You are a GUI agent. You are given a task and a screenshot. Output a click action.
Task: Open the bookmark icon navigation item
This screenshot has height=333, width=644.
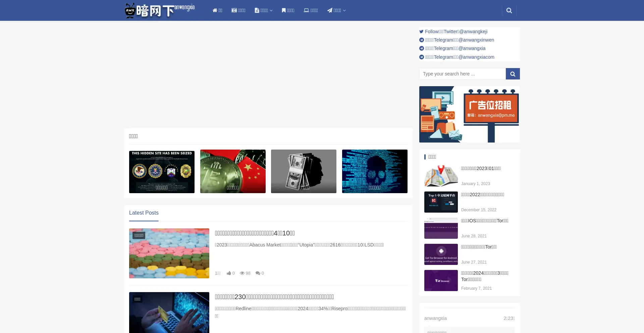tap(284, 10)
